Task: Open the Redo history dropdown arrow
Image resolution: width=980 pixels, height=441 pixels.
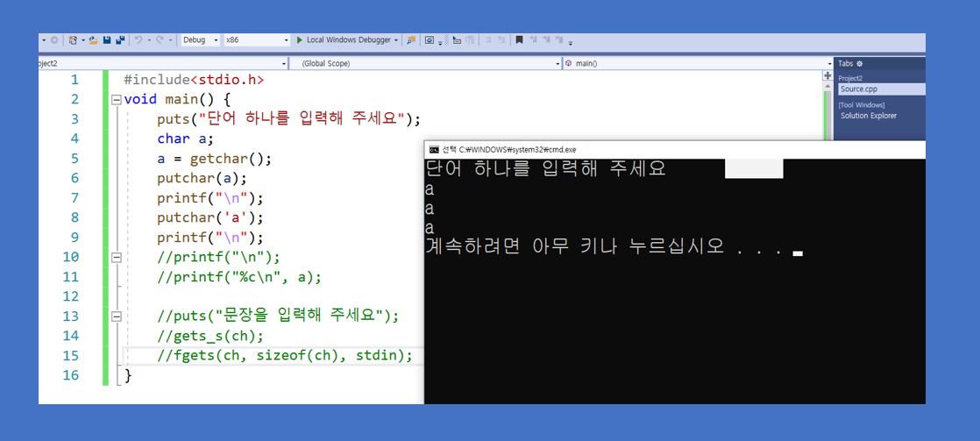Action: pos(171,40)
